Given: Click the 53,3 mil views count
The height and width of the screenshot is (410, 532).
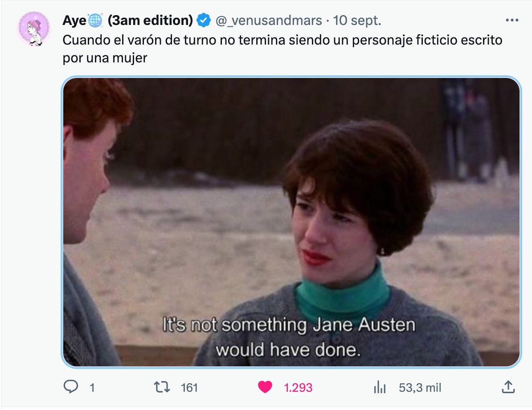Looking at the screenshot, I should point(420,387).
